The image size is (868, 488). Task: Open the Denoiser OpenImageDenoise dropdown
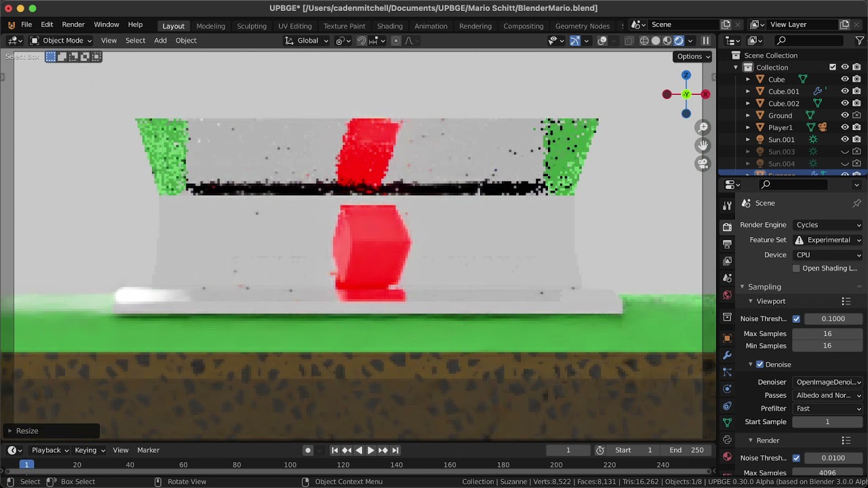[x=828, y=382]
